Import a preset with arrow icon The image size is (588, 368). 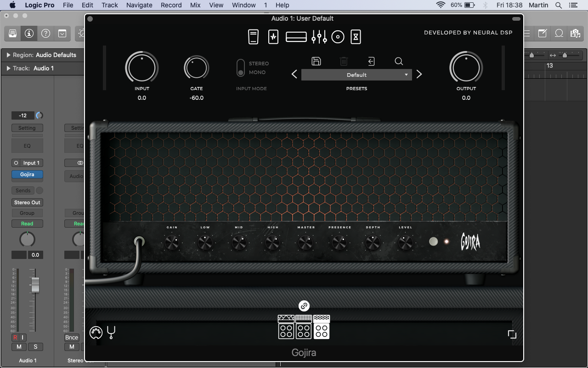pyautogui.click(x=371, y=61)
